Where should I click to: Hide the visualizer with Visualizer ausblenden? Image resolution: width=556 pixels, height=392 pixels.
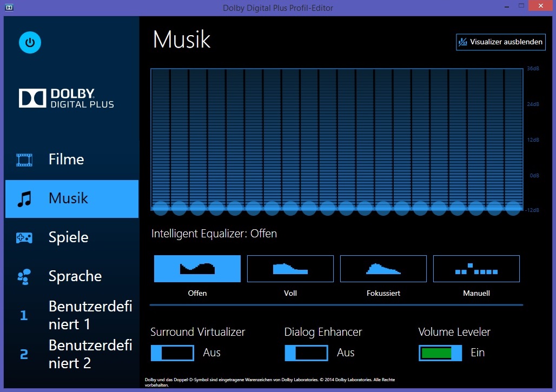(x=500, y=42)
